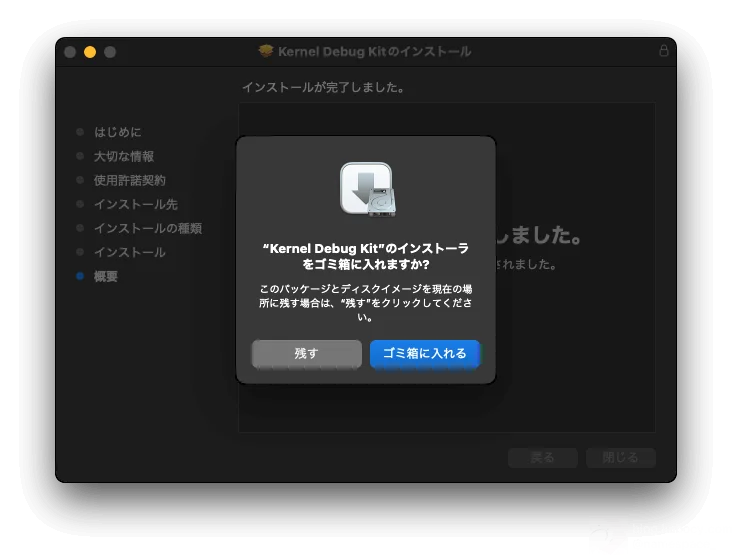Image resolution: width=732 pixels, height=556 pixels.
Task: Select the はじめに step in sidebar
Action: 117,132
